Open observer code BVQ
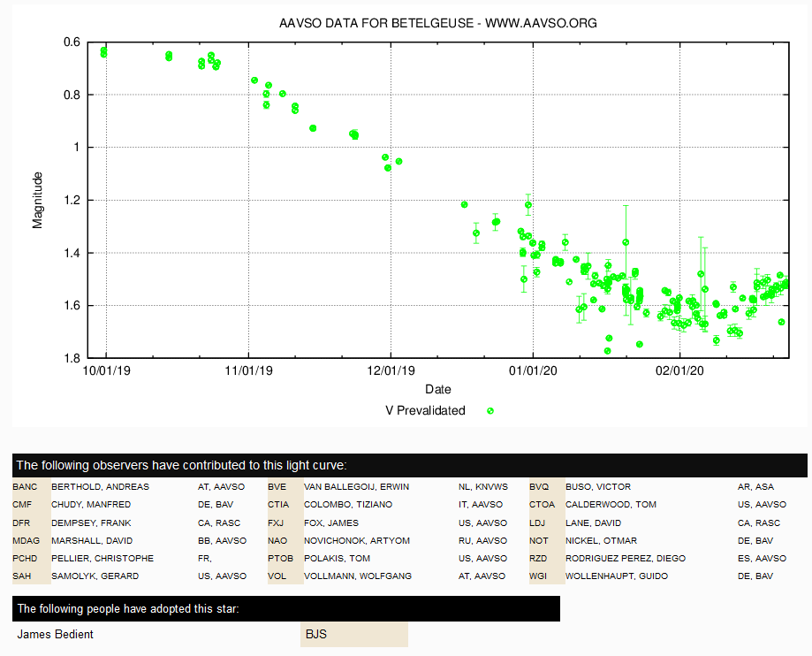812x656 pixels. click(x=539, y=486)
